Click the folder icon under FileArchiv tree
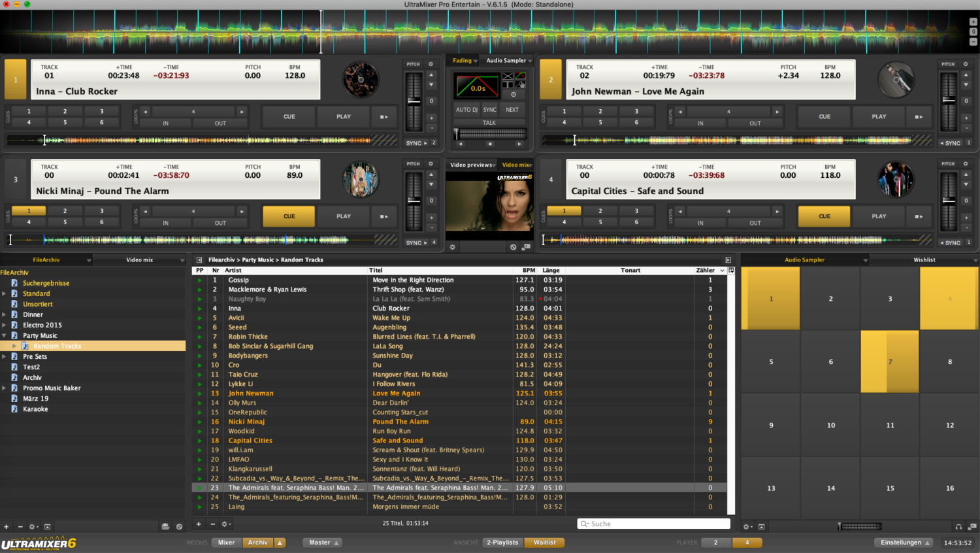This screenshot has width=980, height=553. (165, 526)
